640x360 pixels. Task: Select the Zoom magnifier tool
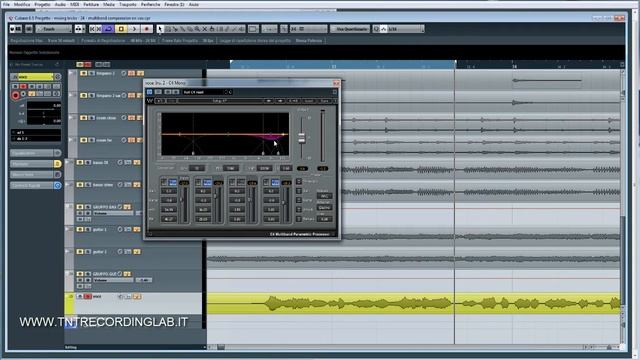(197, 29)
